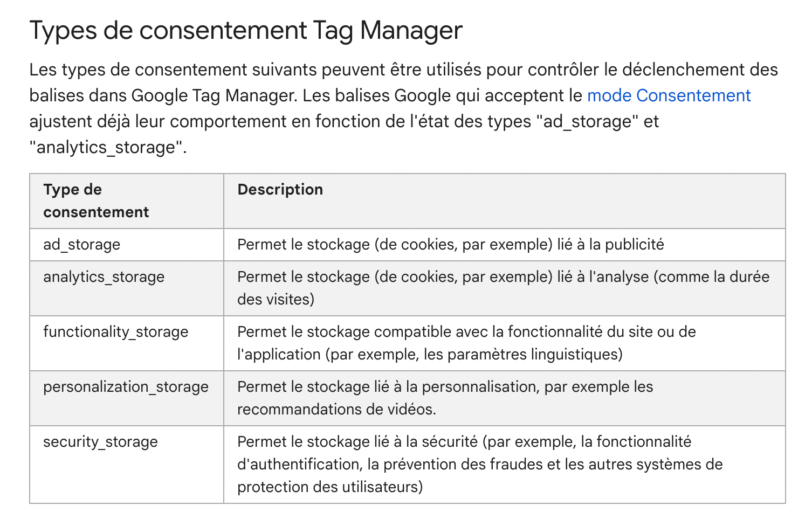Click the "ad_storage" quoted text in intro

[x=588, y=121]
